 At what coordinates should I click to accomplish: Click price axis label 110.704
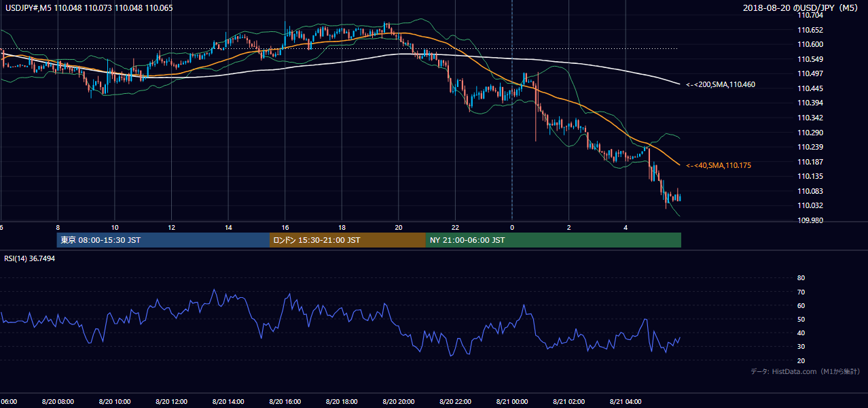coord(810,15)
